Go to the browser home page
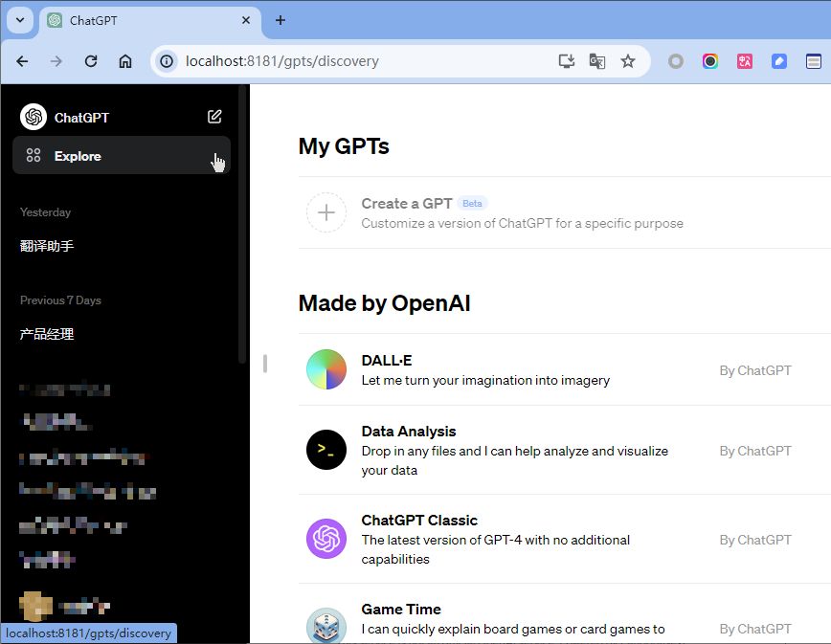This screenshot has width=831, height=644. (x=125, y=61)
